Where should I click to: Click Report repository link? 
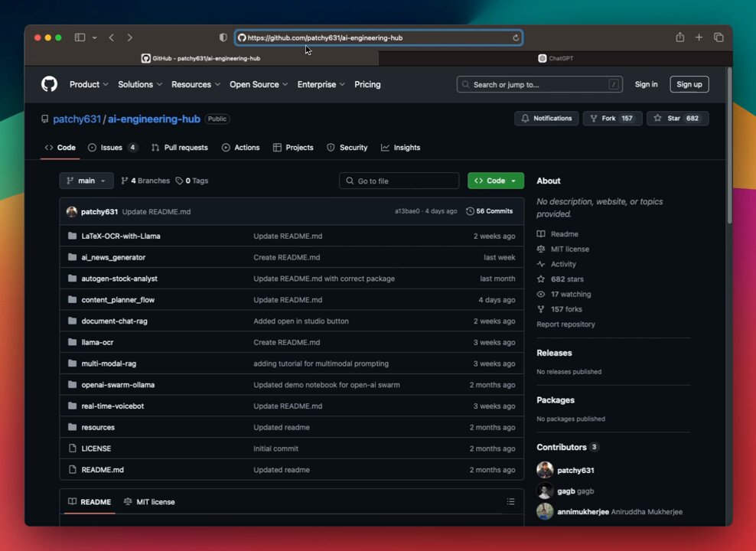pyautogui.click(x=565, y=324)
